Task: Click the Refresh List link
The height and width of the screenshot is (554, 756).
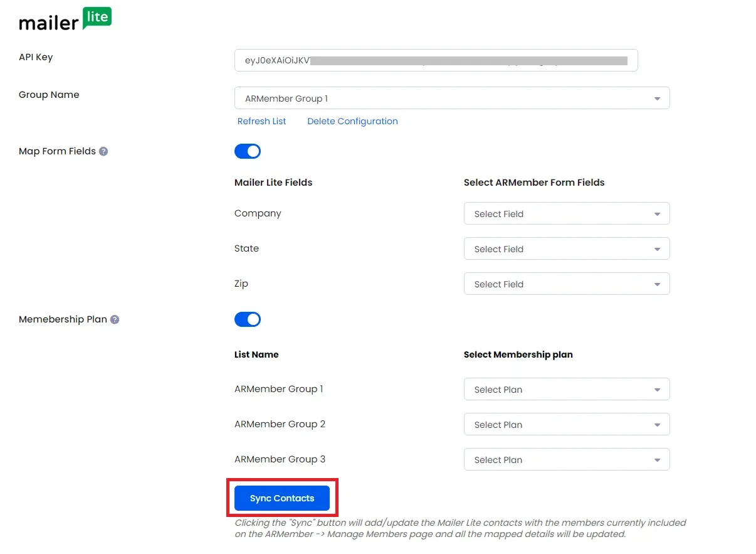Action: [x=261, y=121]
